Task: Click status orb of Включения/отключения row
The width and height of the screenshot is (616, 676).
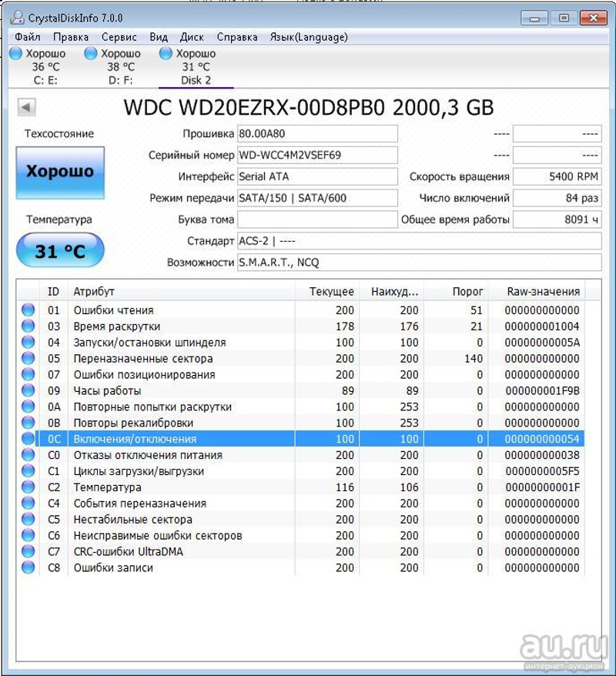Action: coord(28,439)
